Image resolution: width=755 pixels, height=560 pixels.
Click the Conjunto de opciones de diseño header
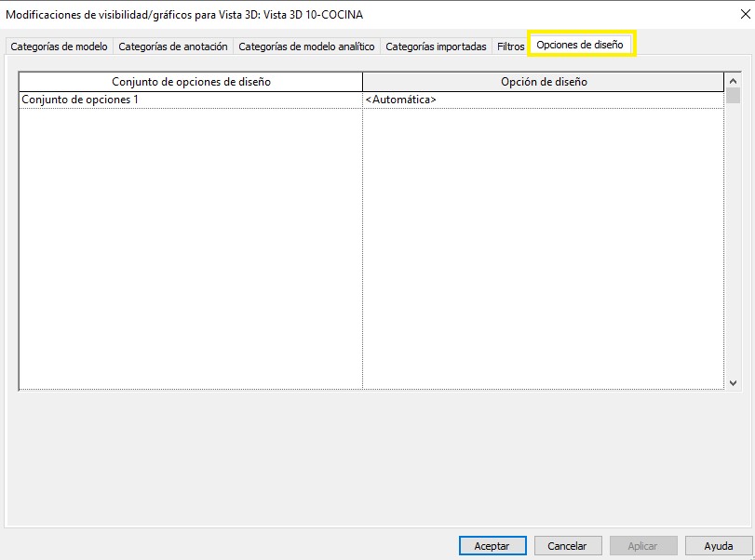tap(191, 82)
